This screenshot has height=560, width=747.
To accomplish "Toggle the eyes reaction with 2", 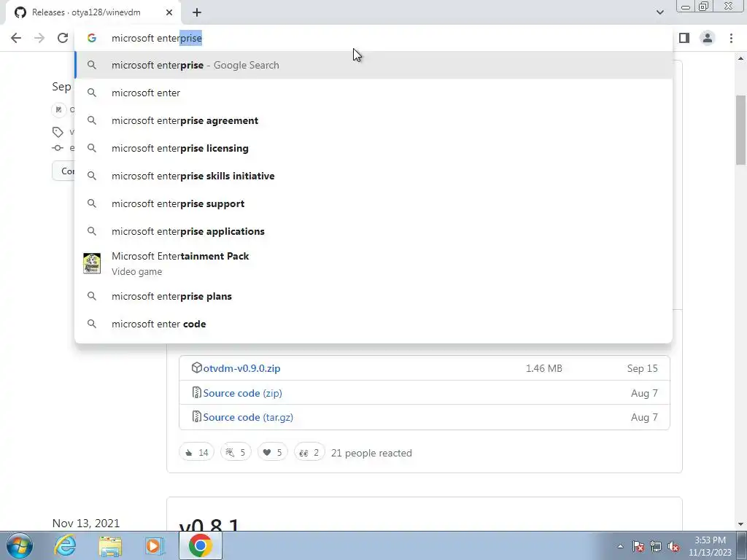I will 309,452.
